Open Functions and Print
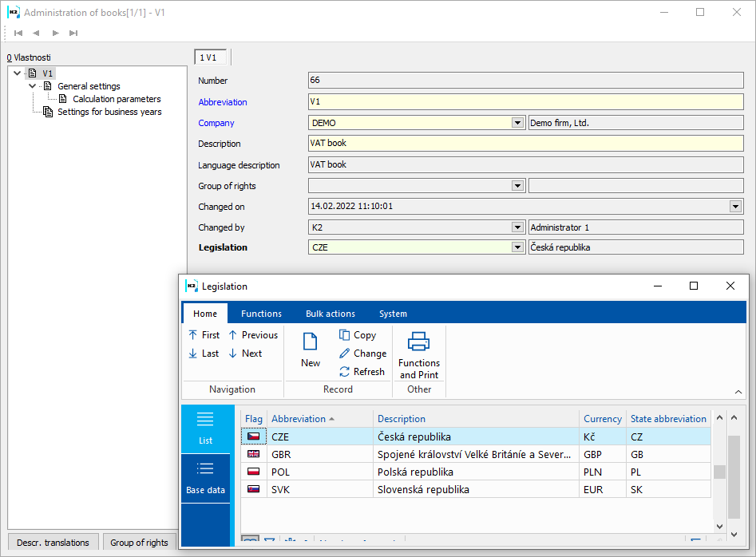The height and width of the screenshot is (557, 756). click(419, 355)
